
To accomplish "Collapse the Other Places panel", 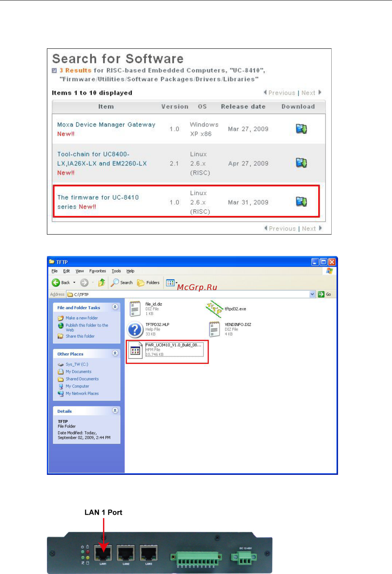I will pos(115,353).
